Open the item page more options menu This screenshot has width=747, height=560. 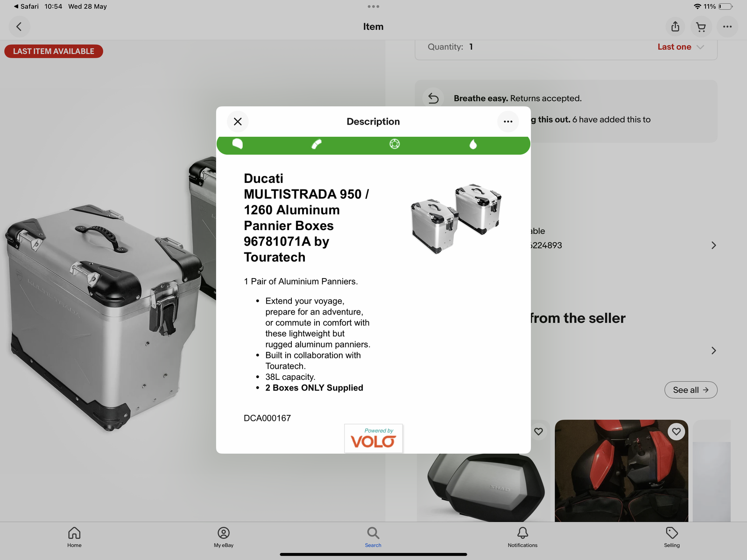pyautogui.click(x=727, y=27)
